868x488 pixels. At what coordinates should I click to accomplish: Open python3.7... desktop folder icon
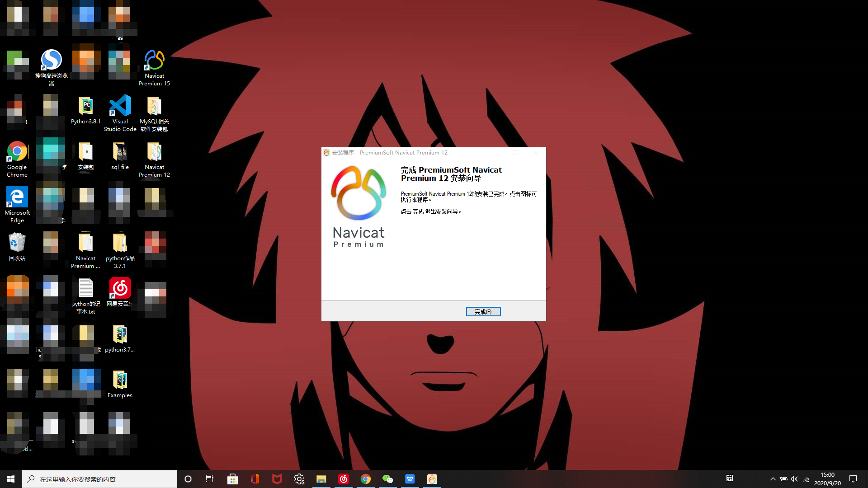tap(120, 338)
